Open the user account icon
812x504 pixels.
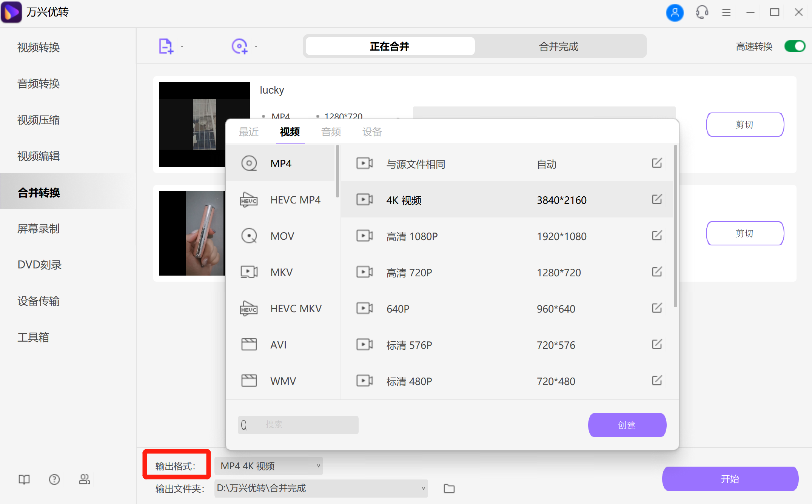(675, 12)
